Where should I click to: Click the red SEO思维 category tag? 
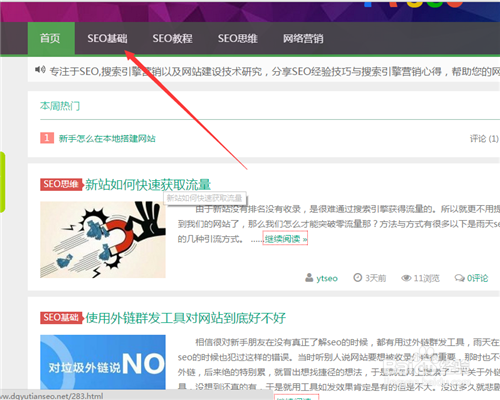(61, 184)
